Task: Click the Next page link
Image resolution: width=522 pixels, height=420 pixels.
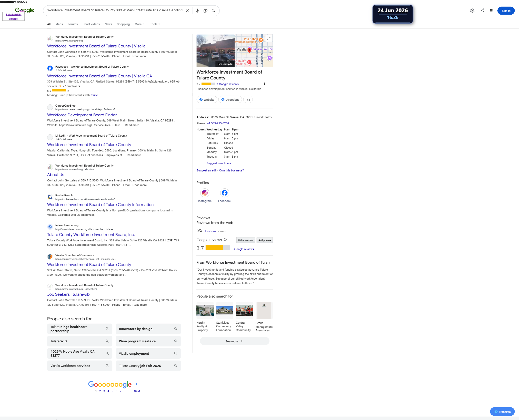Action: [137, 391]
